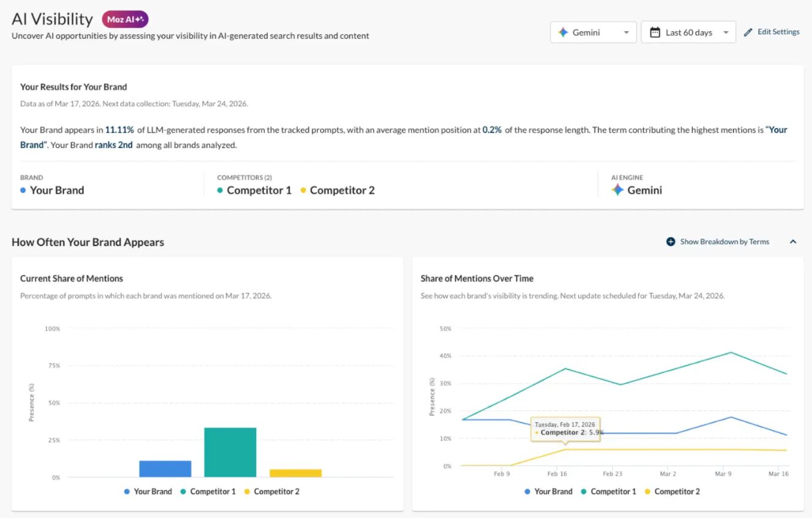This screenshot has width=812, height=518.
Task: Click the COMPETITORS (2) label
Action: [x=245, y=178]
